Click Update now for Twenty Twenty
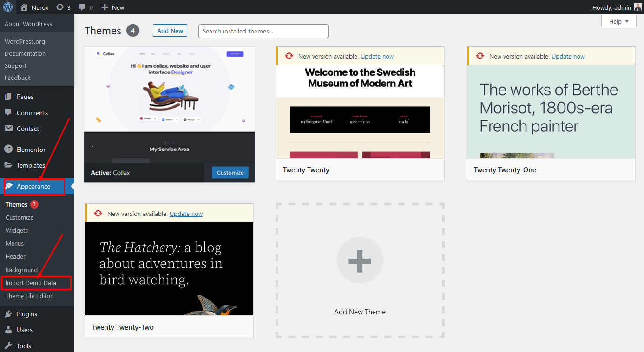This screenshot has width=644, height=352. pyautogui.click(x=377, y=56)
